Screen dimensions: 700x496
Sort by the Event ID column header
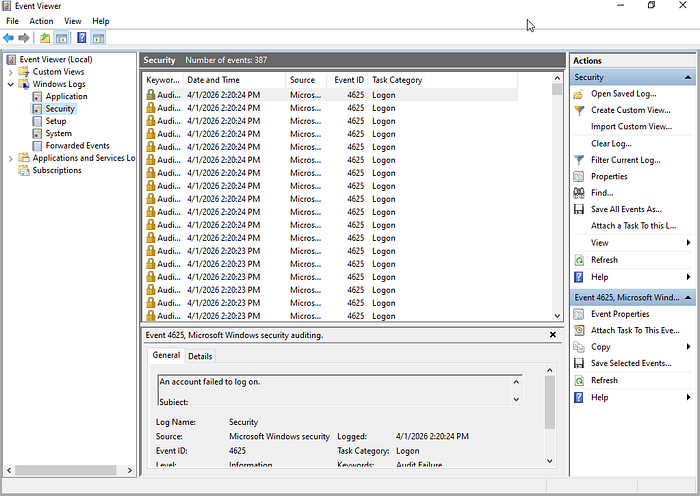(x=347, y=80)
